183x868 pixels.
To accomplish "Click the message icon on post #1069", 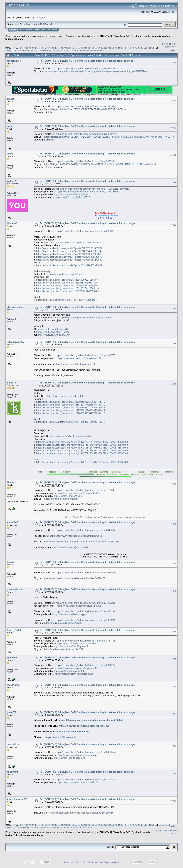I will click(36, 384).
